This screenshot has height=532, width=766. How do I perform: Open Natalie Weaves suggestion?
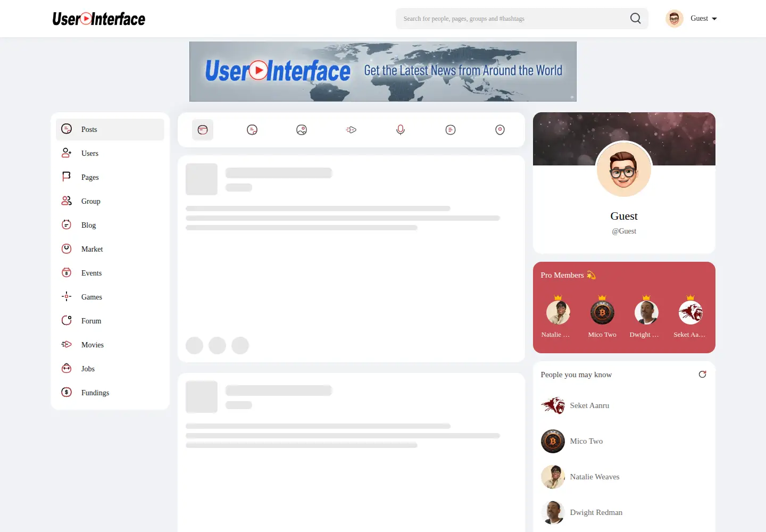(595, 477)
